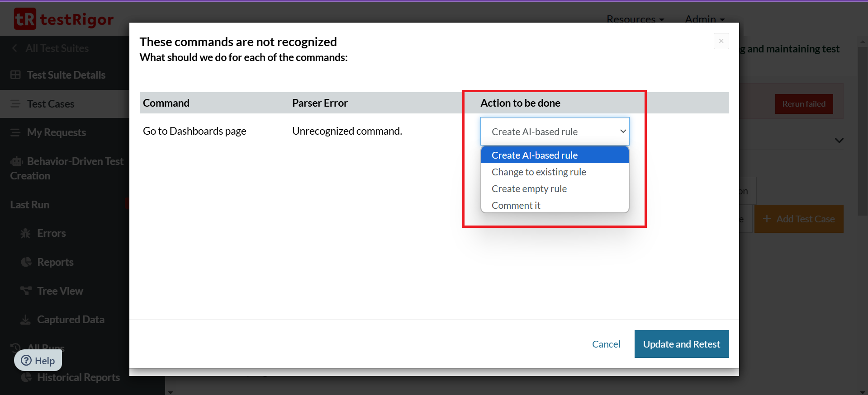Click the Update and Retest button
This screenshot has width=868, height=395.
click(681, 344)
